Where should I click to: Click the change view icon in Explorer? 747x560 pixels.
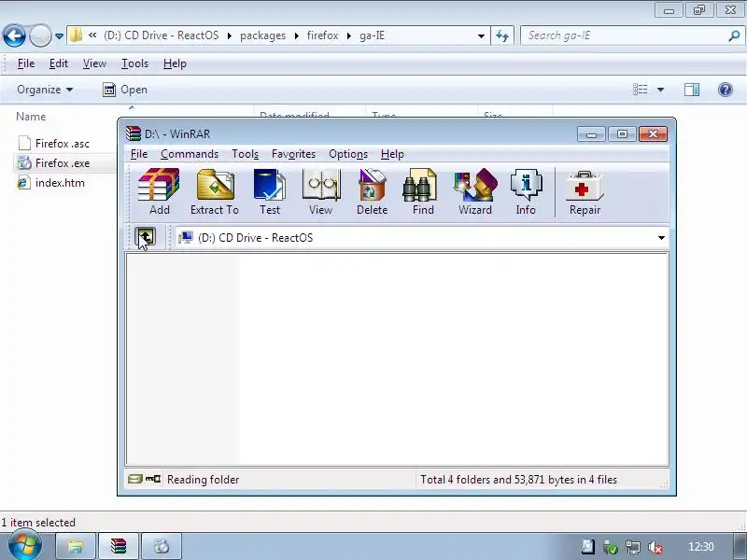(640, 90)
